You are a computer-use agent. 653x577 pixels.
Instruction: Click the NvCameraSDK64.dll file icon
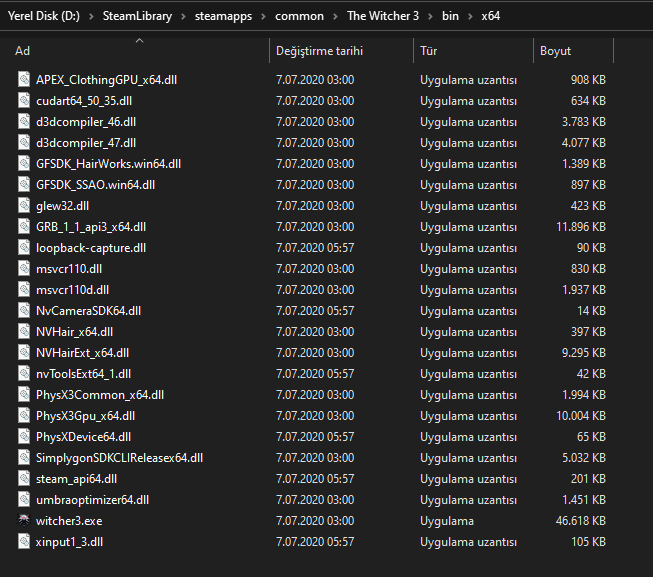click(x=24, y=310)
